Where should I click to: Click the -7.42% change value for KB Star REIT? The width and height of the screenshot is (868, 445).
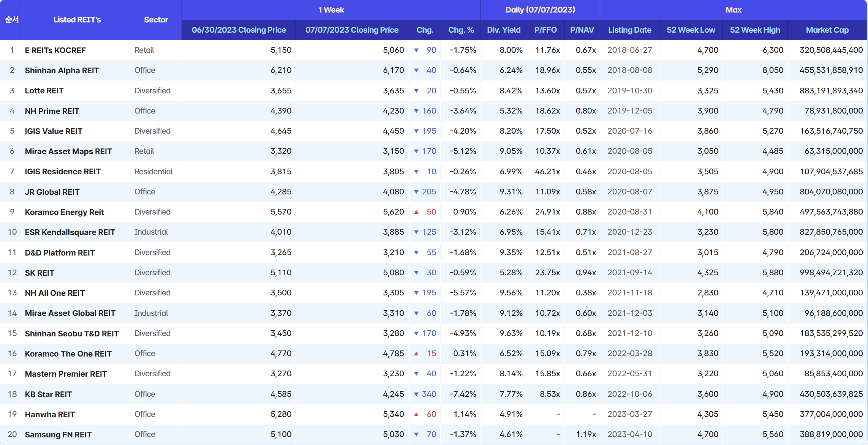point(463,394)
